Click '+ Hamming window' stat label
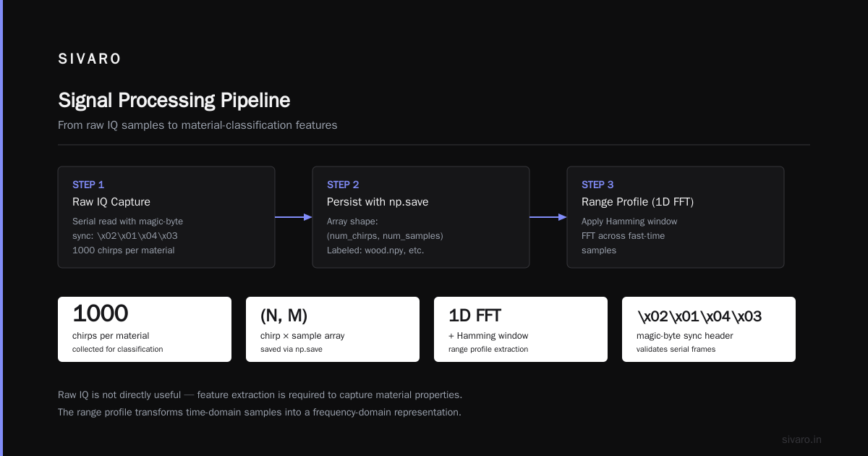Image resolution: width=868 pixels, height=456 pixels. coord(488,336)
